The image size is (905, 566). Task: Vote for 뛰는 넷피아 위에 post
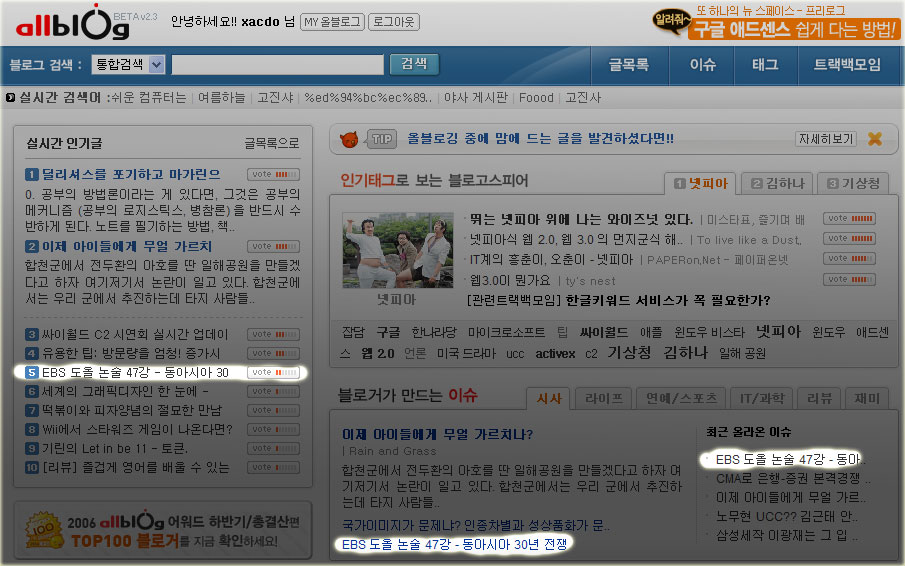click(850, 219)
